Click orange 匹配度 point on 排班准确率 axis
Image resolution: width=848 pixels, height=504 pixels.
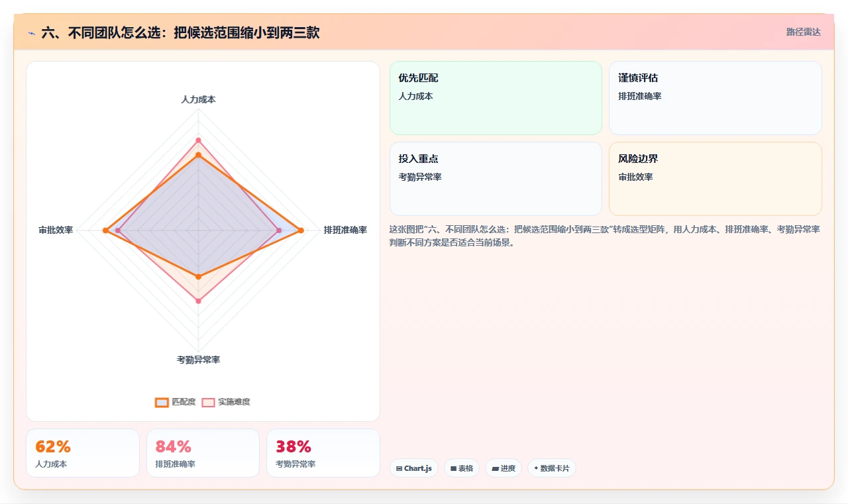pos(301,230)
